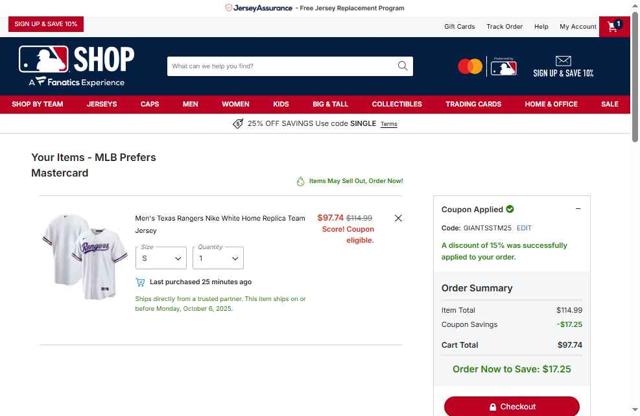This screenshot has width=640, height=416.
Task: Click the search magnifier icon
Action: (x=402, y=66)
